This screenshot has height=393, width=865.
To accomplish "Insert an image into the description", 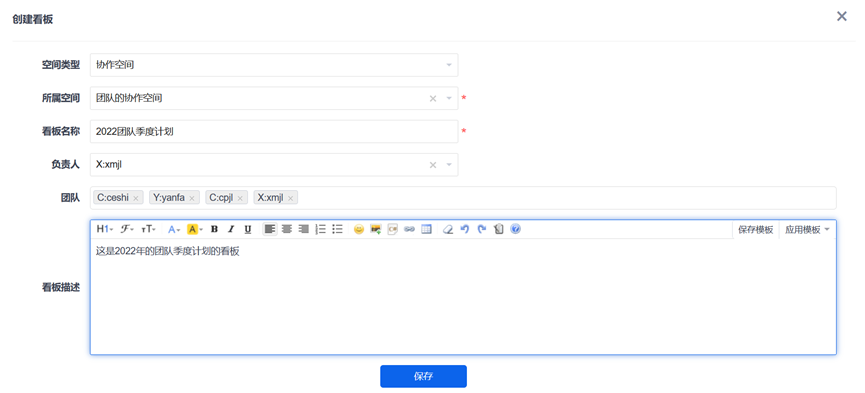I will click(x=376, y=229).
